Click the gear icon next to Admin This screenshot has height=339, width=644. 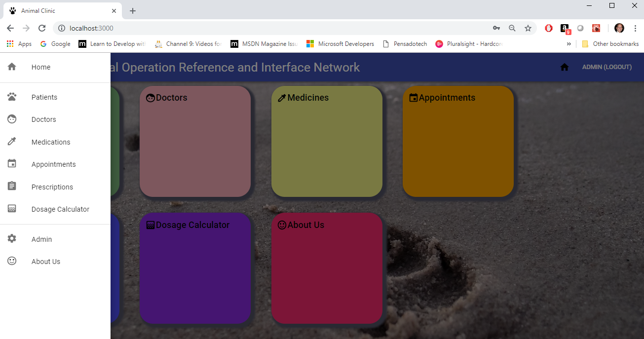12,239
